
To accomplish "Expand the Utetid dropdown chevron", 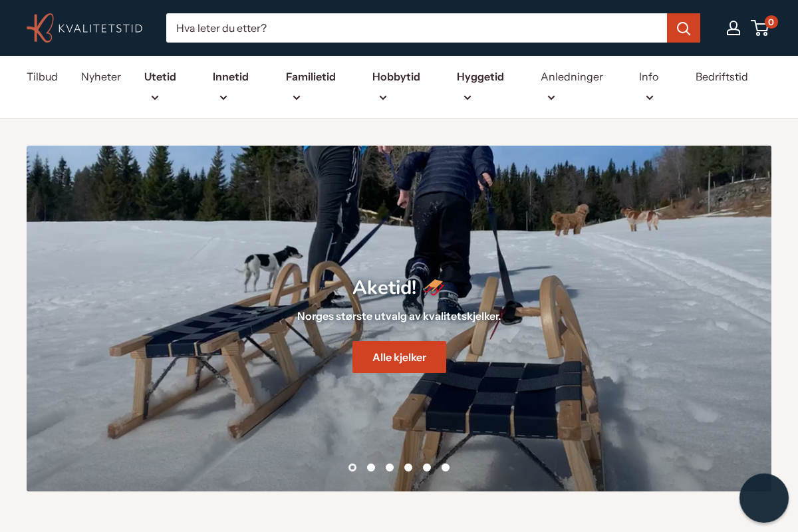I will tap(155, 98).
